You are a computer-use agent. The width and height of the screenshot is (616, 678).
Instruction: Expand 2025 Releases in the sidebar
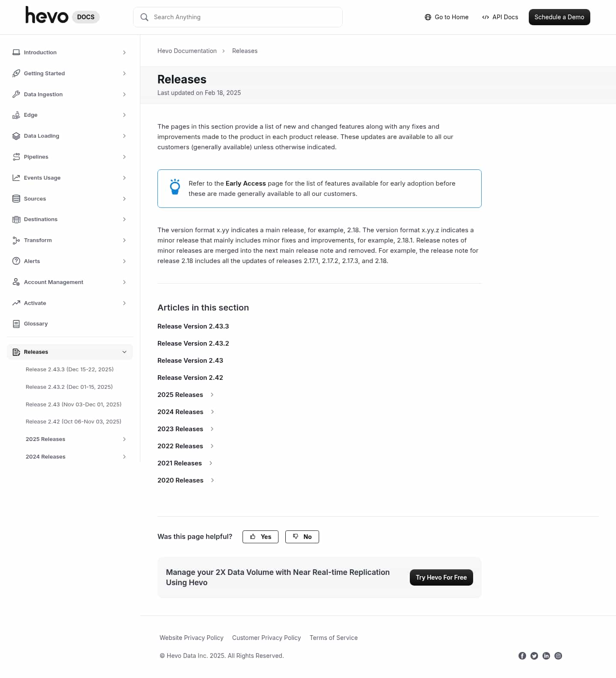[124, 439]
